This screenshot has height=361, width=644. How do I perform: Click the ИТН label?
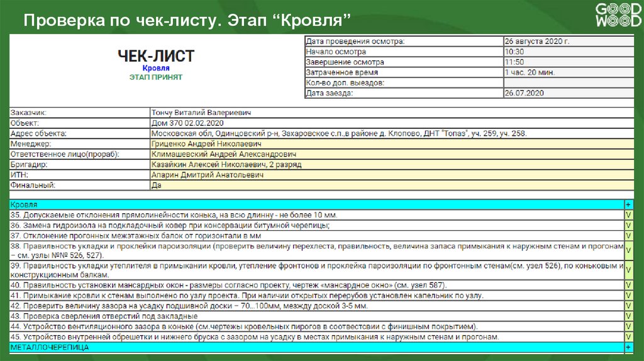19,175
